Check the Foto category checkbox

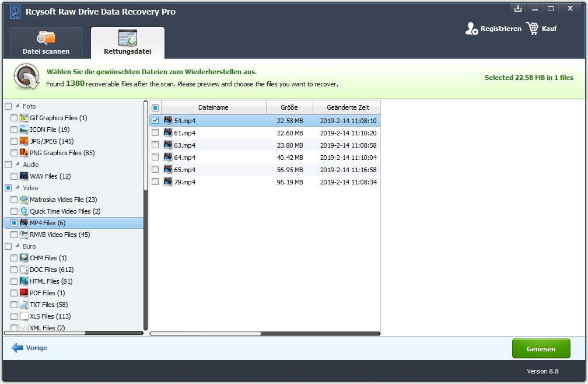[8, 106]
